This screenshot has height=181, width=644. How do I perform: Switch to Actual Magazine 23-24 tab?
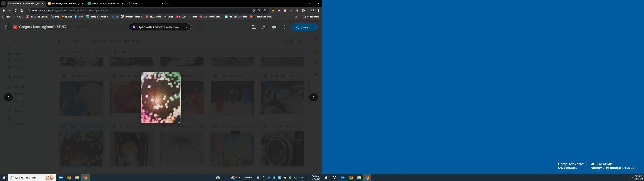[65, 3]
